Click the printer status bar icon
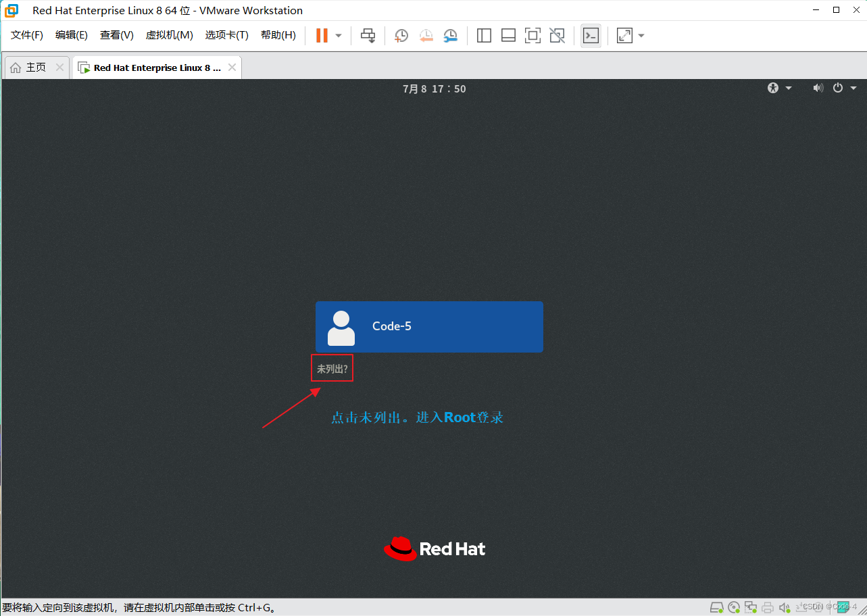The image size is (867, 616). 768,607
